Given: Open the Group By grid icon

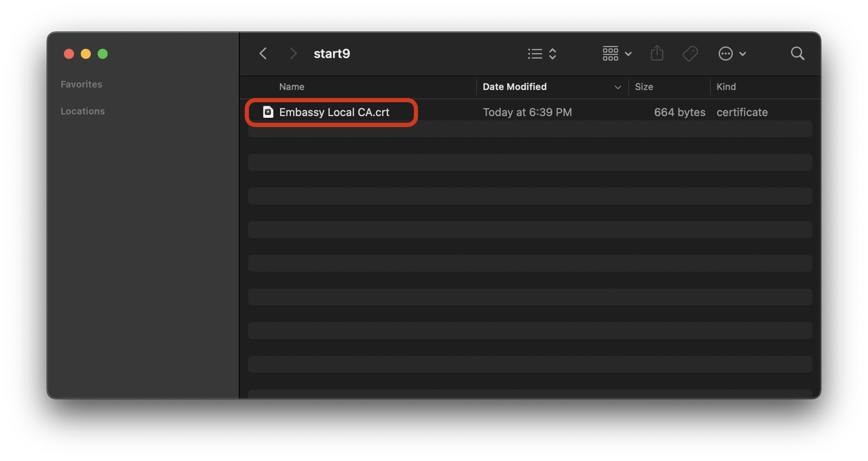Looking at the screenshot, I should [x=610, y=54].
